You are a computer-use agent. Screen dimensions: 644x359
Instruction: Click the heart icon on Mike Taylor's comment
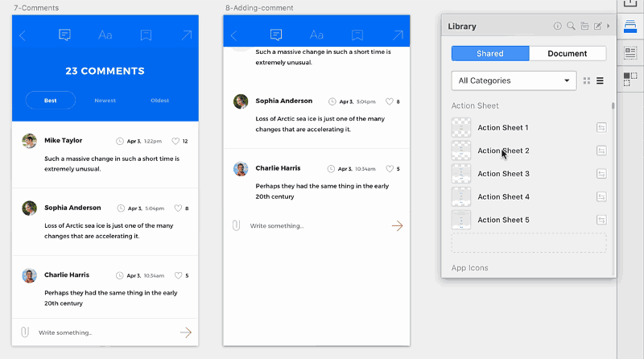[175, 141]
